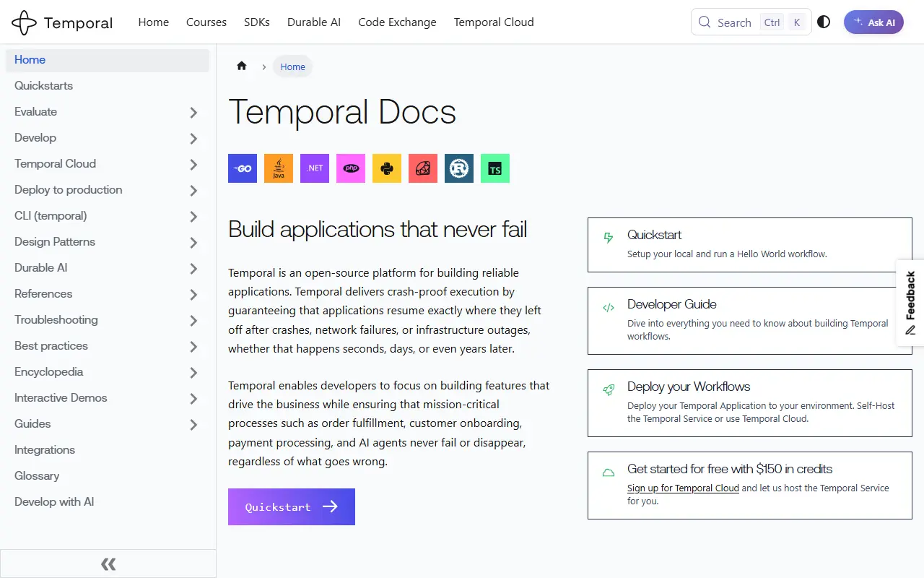The height and width of the screenshot is (578, 924).
Task: Open the TypeScript SDK icon
Action: (x=495, y=168)
